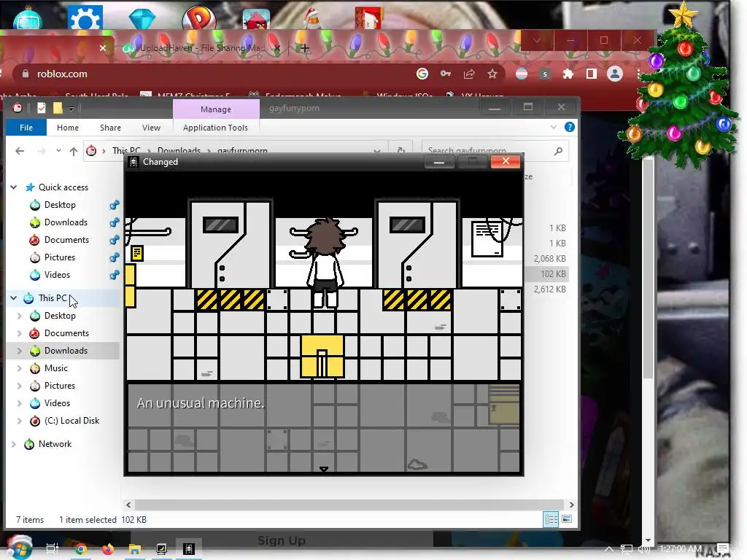Open the Windows Start orb
This screenshot has height=560, width=747.
18,548
